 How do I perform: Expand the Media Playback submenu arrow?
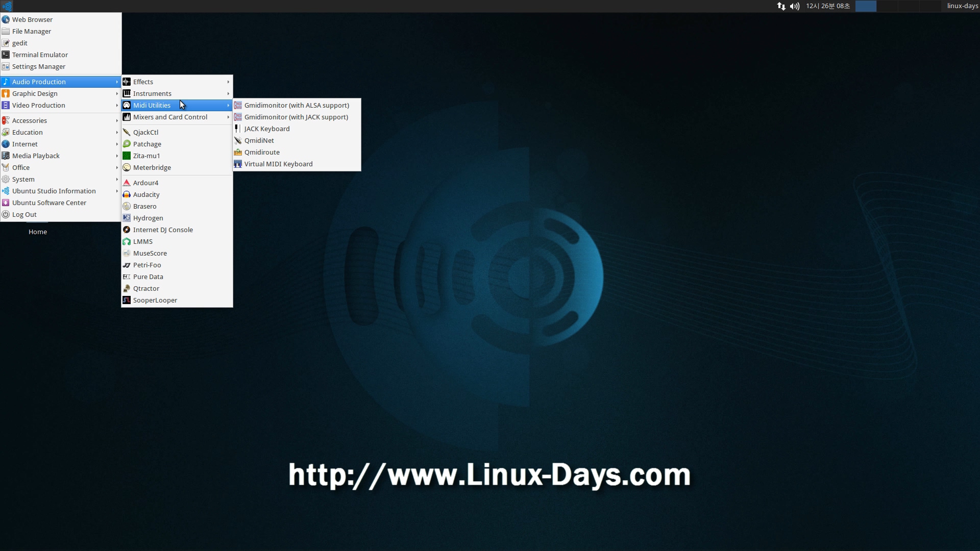click(117, 156)
